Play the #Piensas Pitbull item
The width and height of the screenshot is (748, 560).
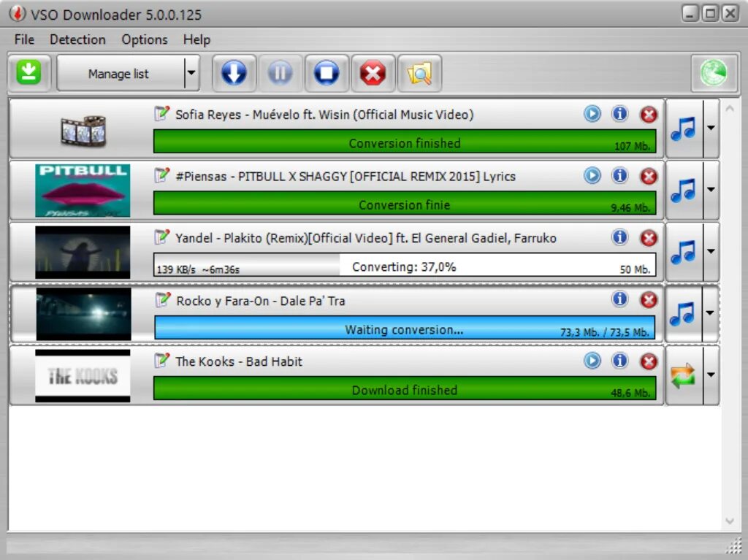click(592, 175)
